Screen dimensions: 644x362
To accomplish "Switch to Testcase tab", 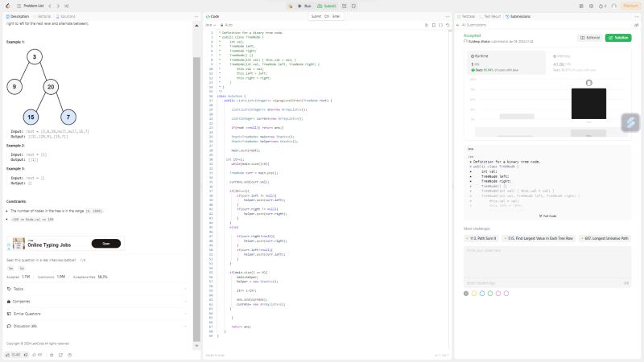I will pos(466,16).
